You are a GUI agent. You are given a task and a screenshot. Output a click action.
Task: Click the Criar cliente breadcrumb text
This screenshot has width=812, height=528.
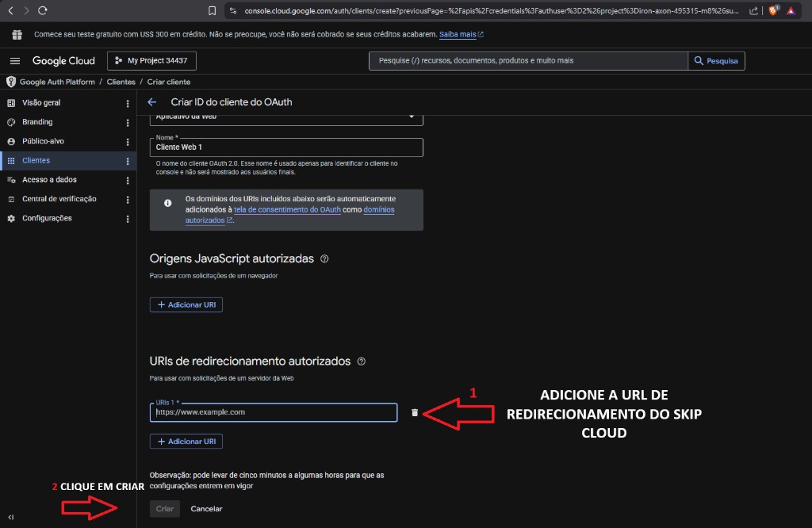click(x=169, y=82)
